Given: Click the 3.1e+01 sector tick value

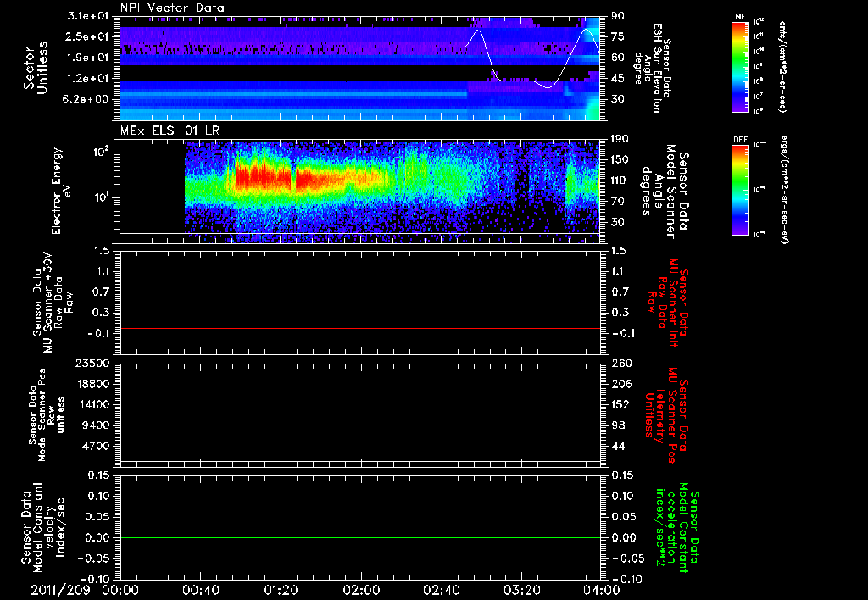Looking at the screenshot, I should click(x=88, y=15).
